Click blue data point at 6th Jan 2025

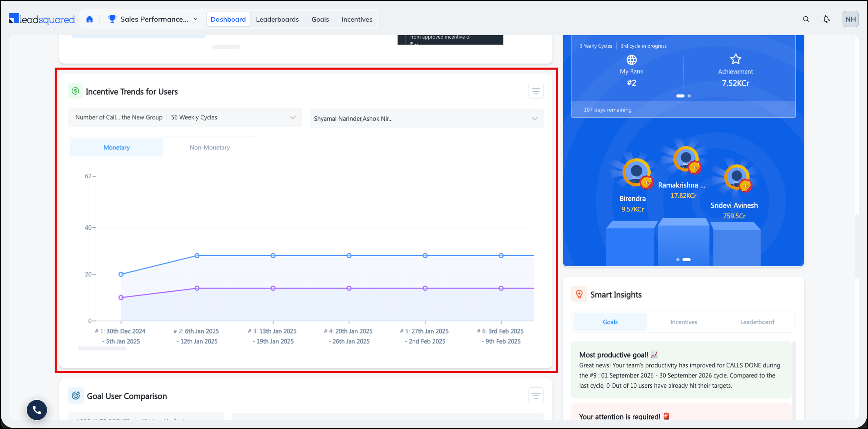(197, 256)
